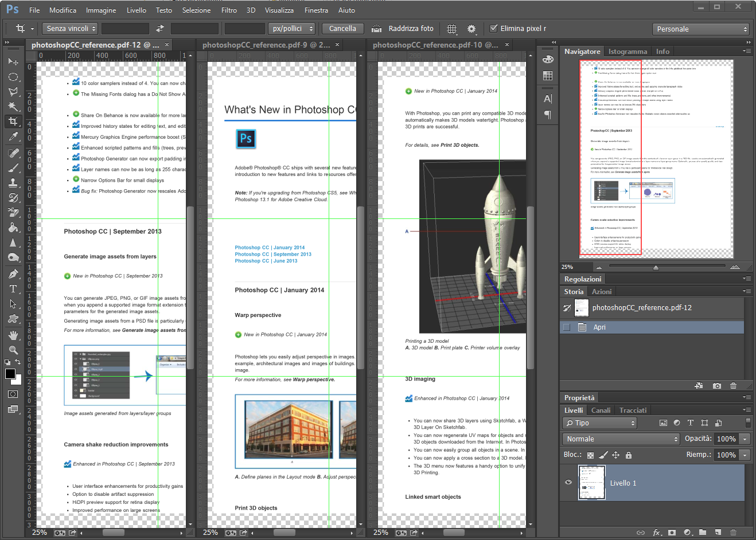Select the Elliptical Marquee tool
Screen dimensions: 756x540
point(13,76)
